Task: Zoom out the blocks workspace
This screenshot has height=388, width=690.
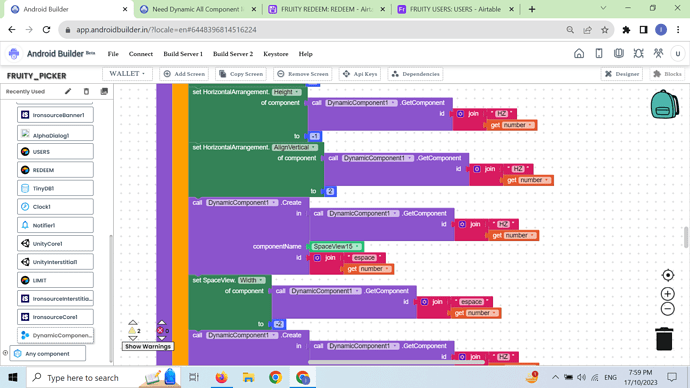Action: click(668, 309)
